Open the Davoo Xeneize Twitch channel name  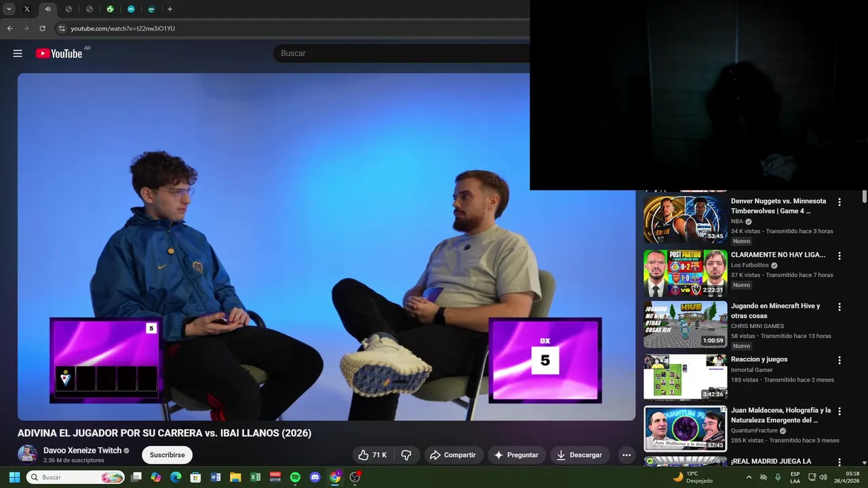[x=82, y=450]
